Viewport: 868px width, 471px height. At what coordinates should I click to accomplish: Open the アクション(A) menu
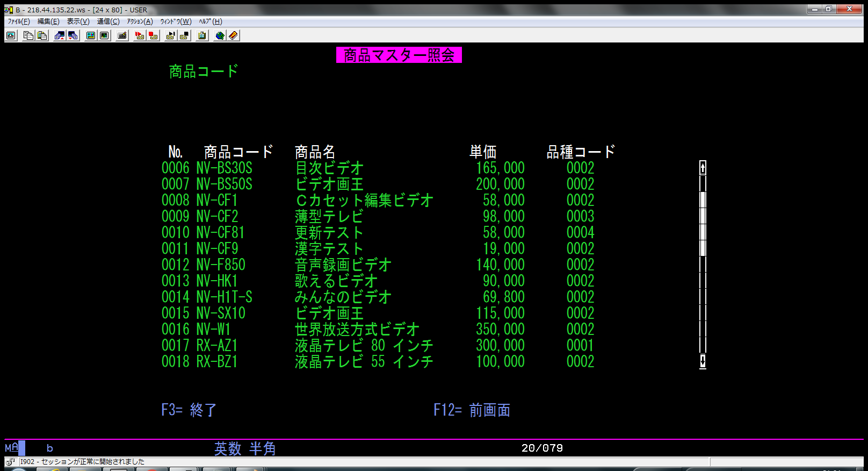(140, 22)
